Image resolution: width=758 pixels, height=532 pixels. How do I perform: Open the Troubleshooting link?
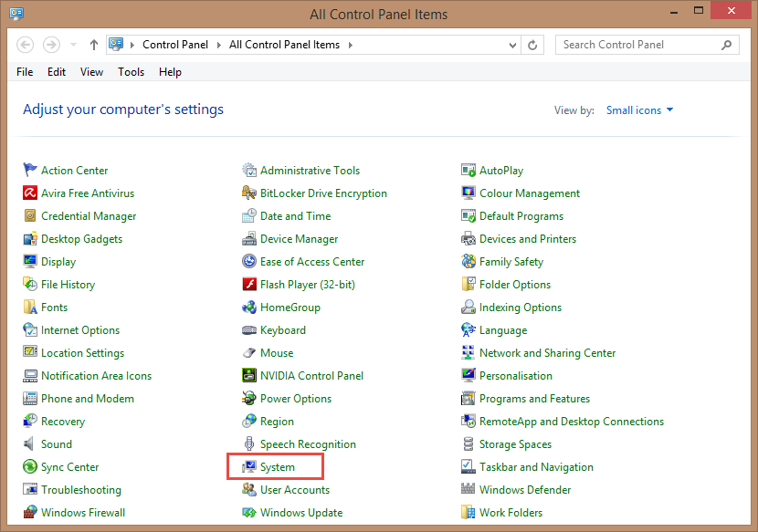pos(81,490)
